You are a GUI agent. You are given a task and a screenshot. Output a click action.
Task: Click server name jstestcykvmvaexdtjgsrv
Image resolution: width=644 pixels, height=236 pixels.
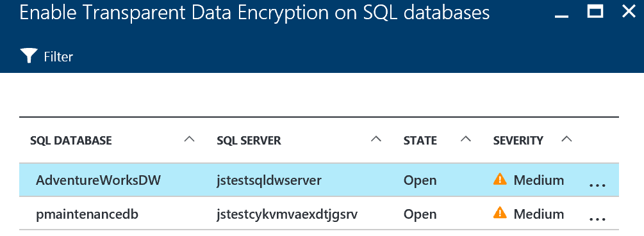tap(288, 214)
